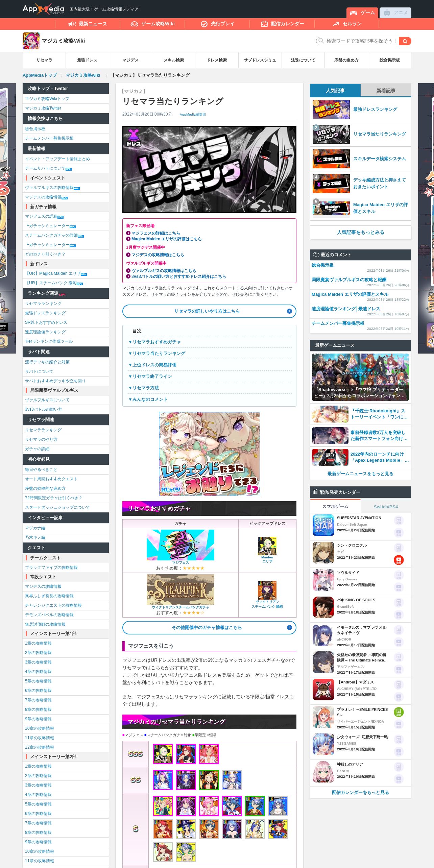Open 配信カレンダー in orange navigation bar

coord(282,24)
